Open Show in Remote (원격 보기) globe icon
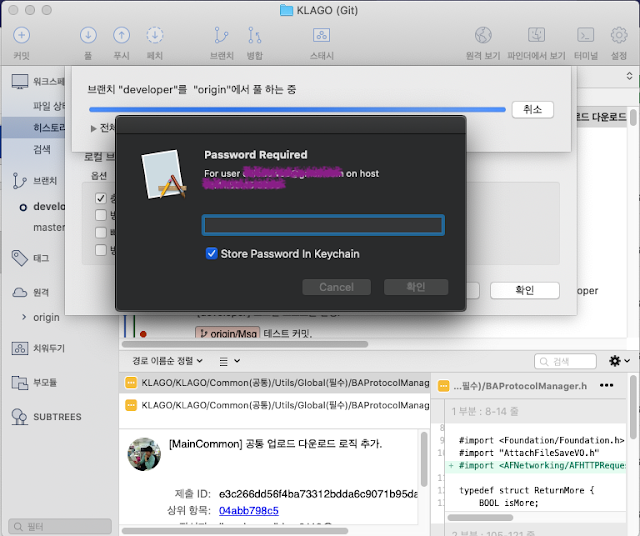Viewport: 640px width, 536px height. click(483, 35)
